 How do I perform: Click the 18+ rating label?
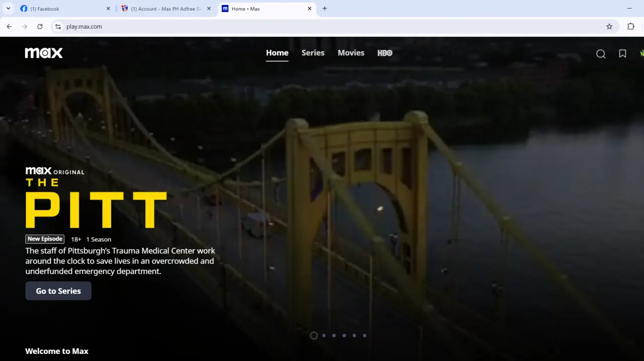pos(76,240)
